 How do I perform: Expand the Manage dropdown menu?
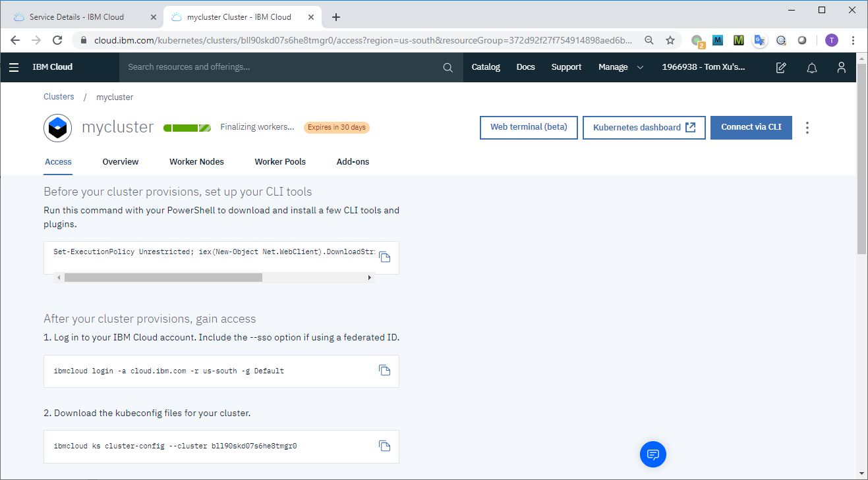point(621,67)
